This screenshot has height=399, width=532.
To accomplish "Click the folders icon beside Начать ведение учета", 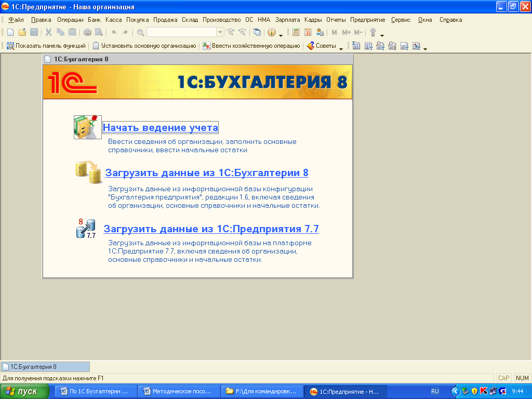I will coord(87,127).
